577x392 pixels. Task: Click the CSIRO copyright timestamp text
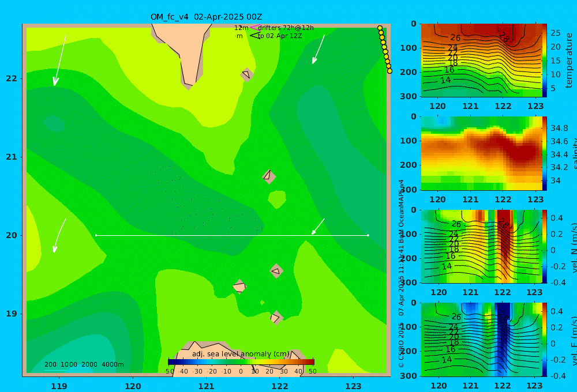pos(401,274)
